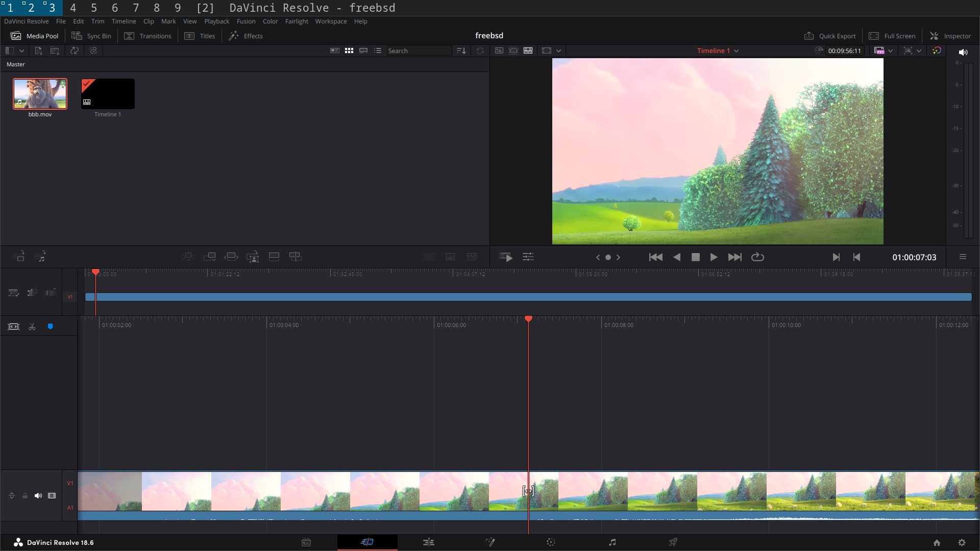Jump to the first frame
Screen dimensions: 980x551
[x=655, y=257]
